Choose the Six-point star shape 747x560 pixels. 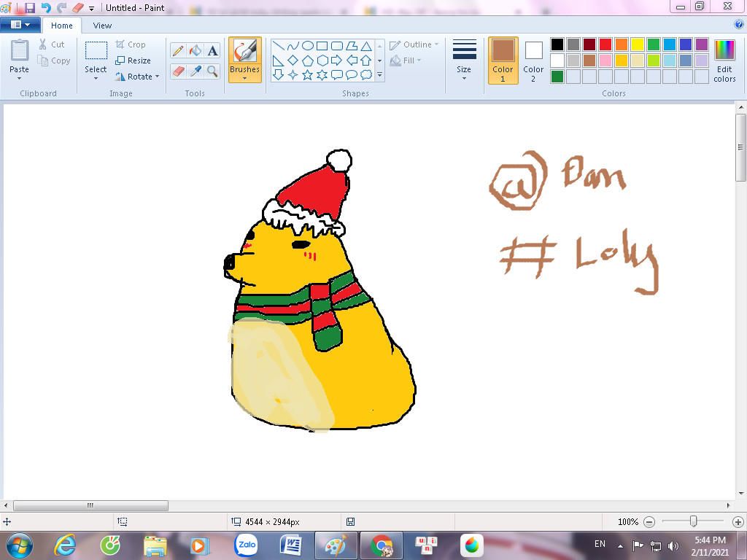(x=322, y=75)
